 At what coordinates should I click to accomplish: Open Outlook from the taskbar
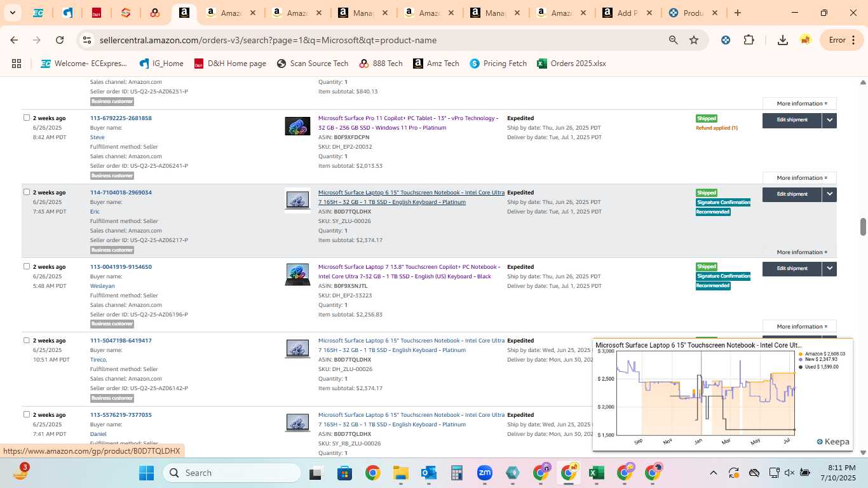(x=428, y=473)
